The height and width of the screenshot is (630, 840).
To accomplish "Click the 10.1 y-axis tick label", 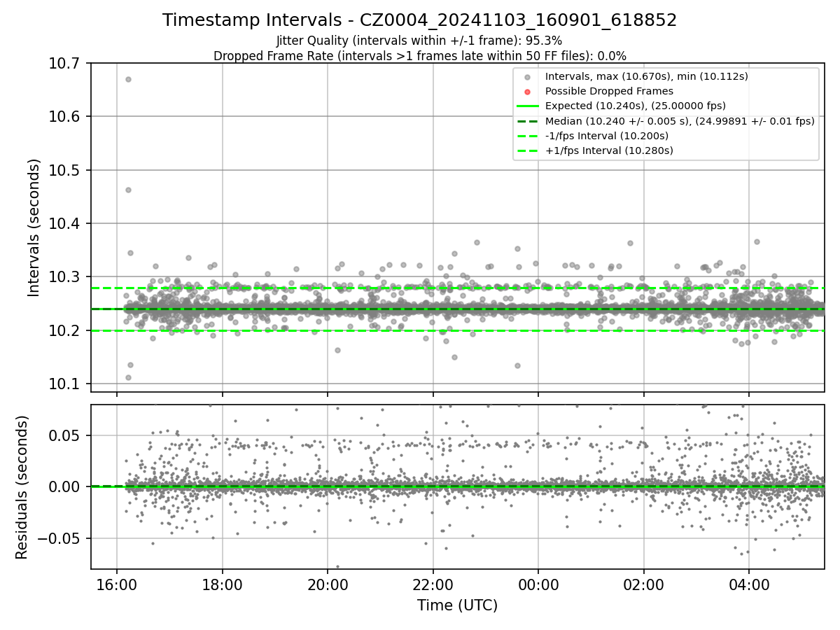I will coord(66,384).
